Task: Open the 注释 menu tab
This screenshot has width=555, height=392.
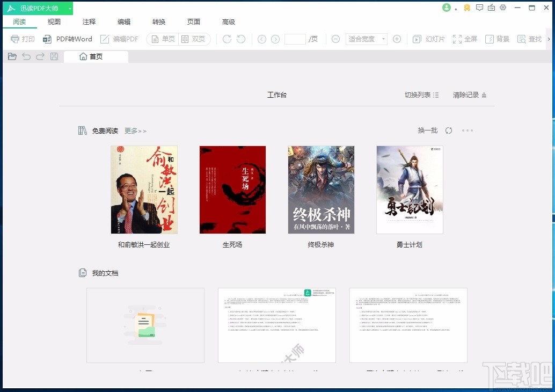Action: click(89, 22)
